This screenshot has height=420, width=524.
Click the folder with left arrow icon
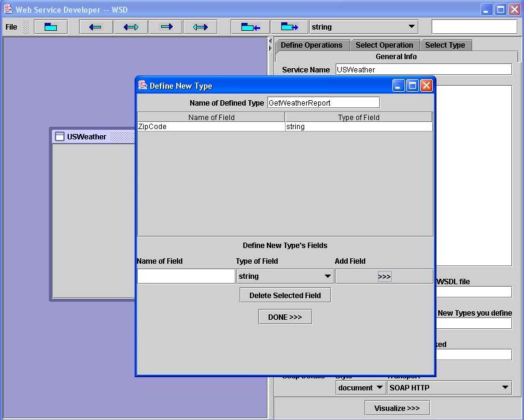point(251,27)
